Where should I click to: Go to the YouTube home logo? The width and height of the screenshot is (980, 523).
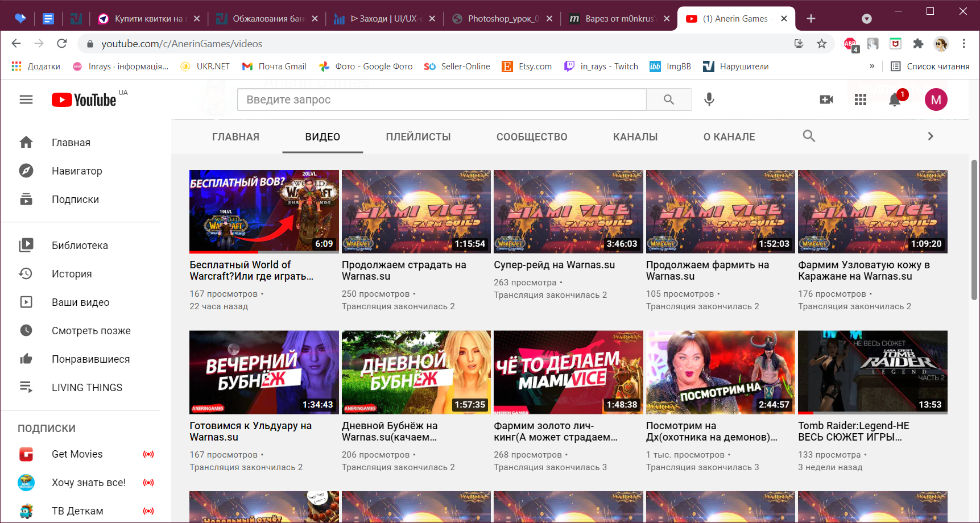(x=84, y=100)
